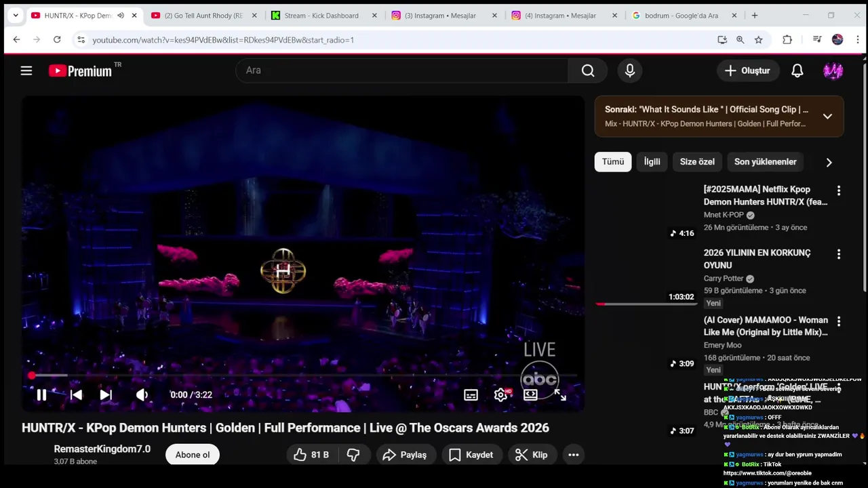Screen dimensions: 868x488
Task: Pause the video with the pause button
Action: [41, 394]
